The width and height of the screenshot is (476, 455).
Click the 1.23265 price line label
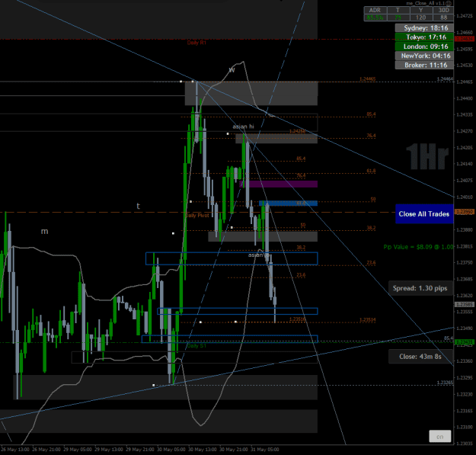pos(445,383)
